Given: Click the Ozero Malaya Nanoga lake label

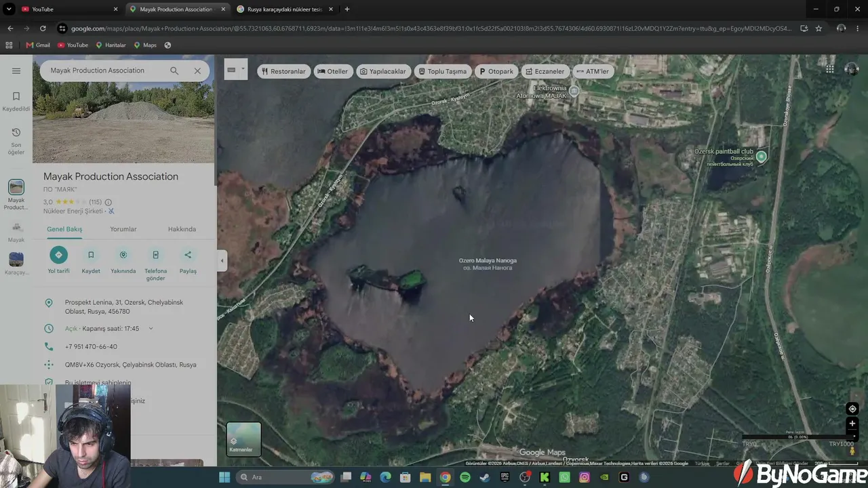Looking at the screenshot, I should pos(488,264).
